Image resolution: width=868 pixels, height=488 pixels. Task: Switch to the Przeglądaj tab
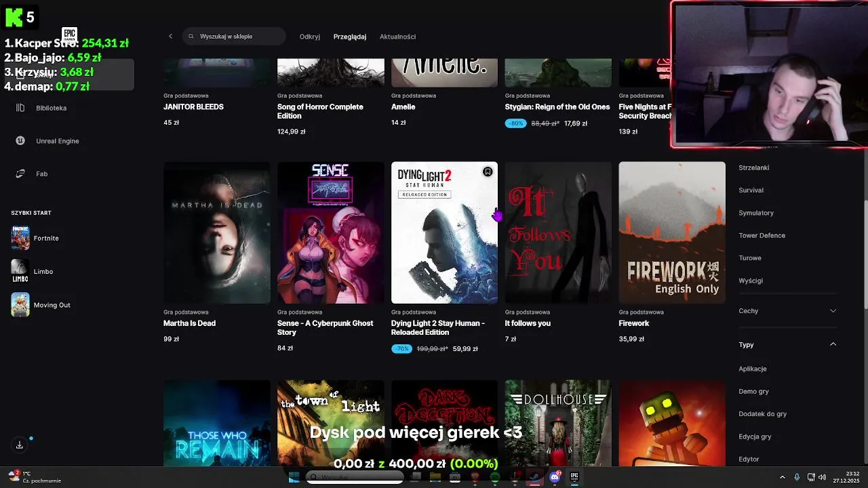349,37
